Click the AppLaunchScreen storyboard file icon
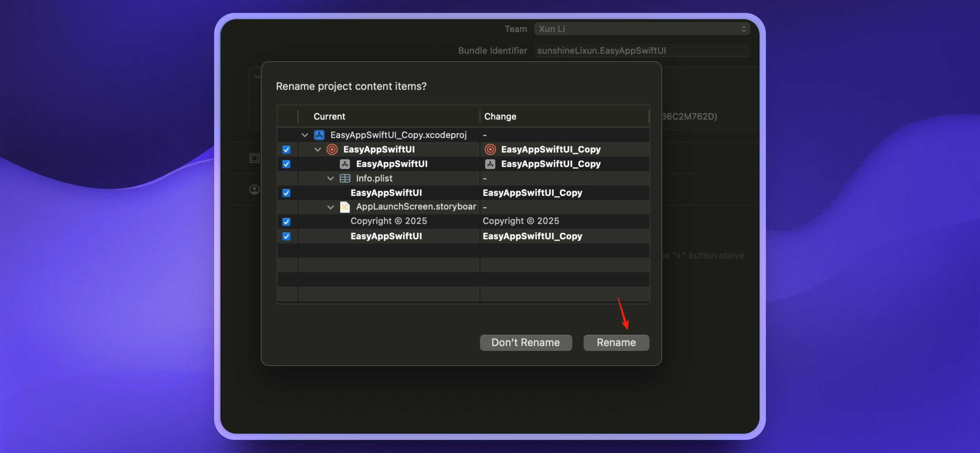Screen dimensions: 980x453 tap(345, 207)
